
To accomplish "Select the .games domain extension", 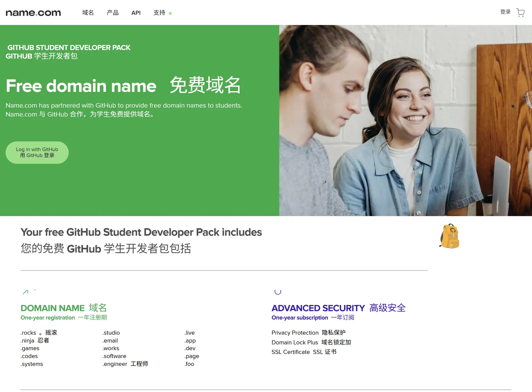I will pyautogui.click(x=30, y=348).
